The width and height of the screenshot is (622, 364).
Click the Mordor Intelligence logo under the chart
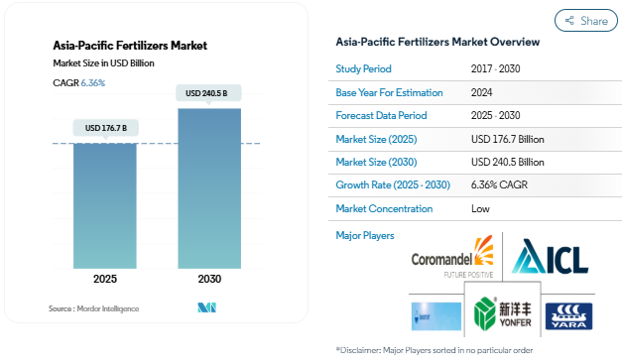[207, 307]
